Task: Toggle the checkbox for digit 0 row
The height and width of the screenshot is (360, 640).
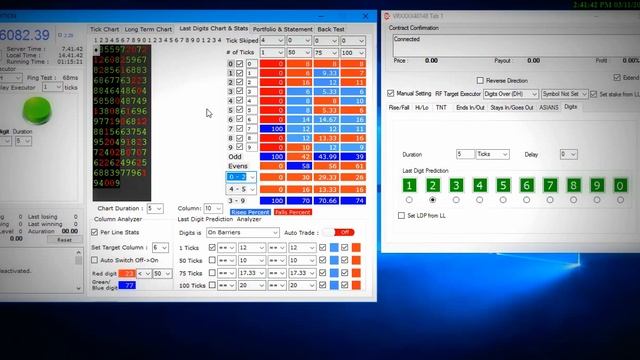Action: pos(240,64)
